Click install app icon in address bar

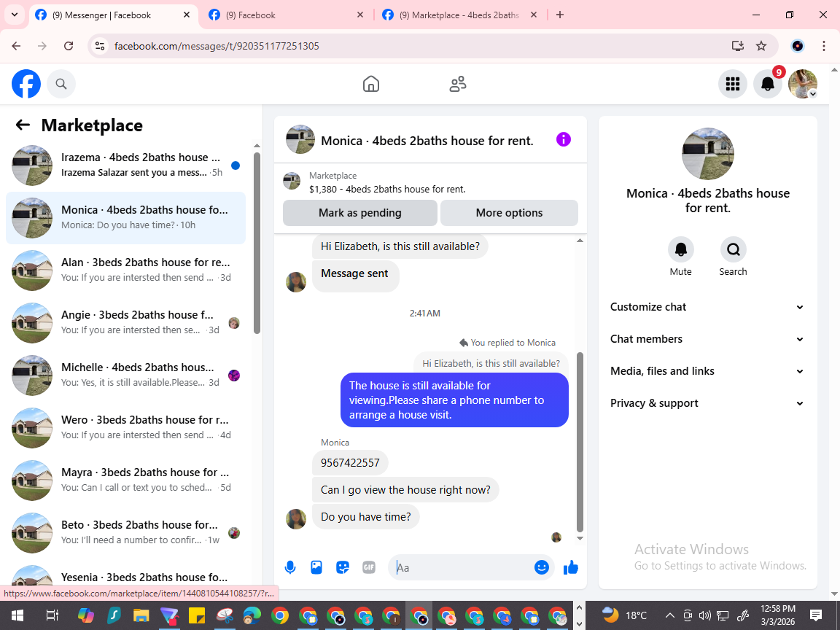(738, 46)
